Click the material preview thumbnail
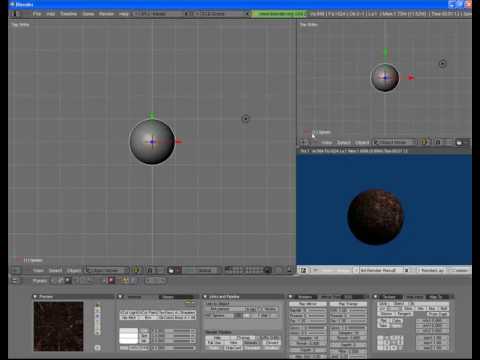This screenshot has height=360, width=480. click(58, 326)
